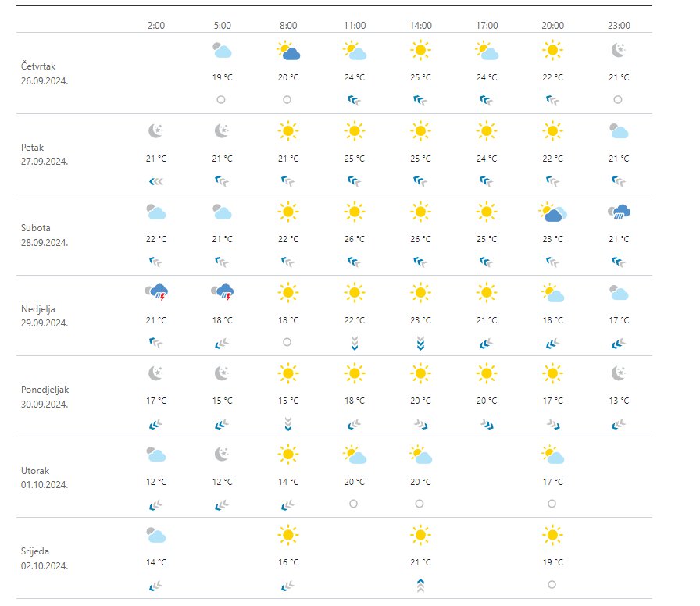Click the Ponedjeljak 30.09.2024. row label

coord(45,397)
